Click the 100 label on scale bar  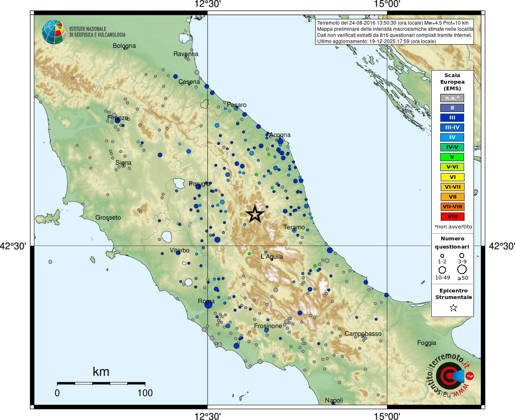pyautogui.click(x=145, y=393)
